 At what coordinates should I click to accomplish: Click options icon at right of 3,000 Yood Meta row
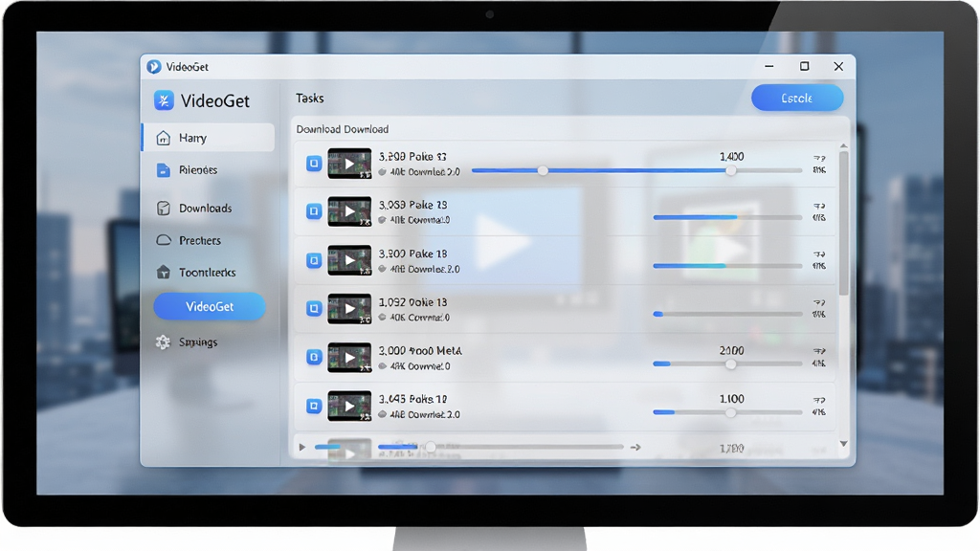[x=819, y=351]
